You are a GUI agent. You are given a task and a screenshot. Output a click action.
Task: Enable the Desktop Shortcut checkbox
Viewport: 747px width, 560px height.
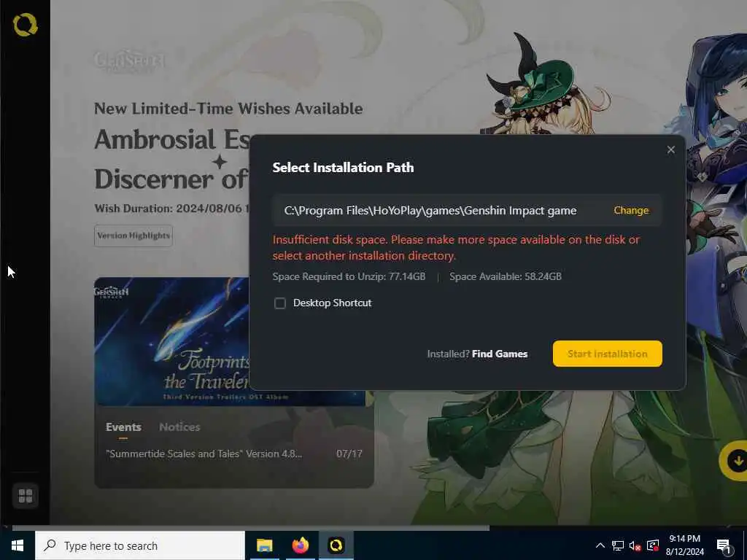coord(280,303)
